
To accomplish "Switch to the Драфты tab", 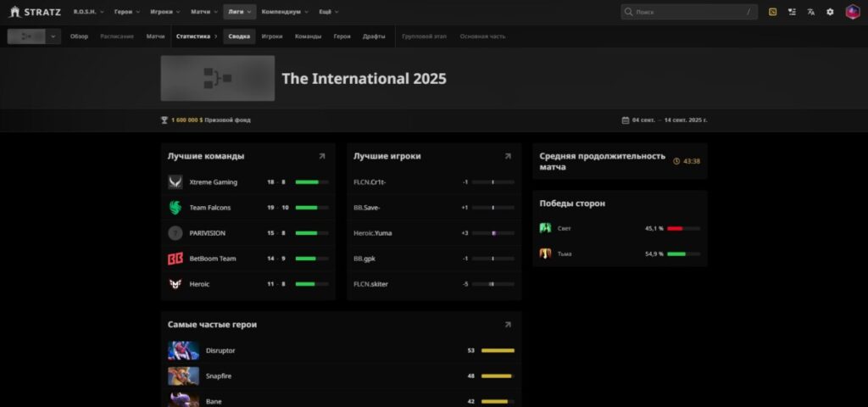I will (374, 36).
